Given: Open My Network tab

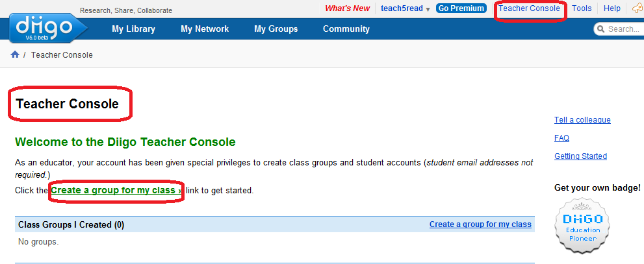Looking at the screenshot, I should click(205, 29).
